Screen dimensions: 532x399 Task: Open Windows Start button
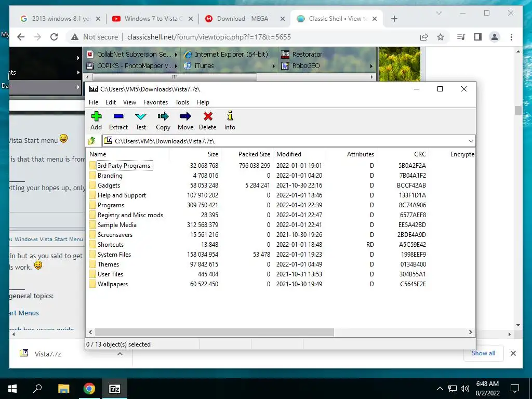pos(12,389)
